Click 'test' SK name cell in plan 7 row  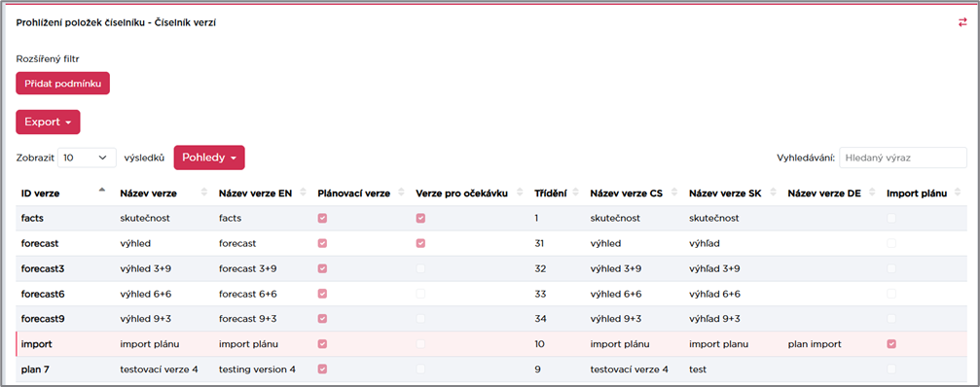tap(698, 369)
